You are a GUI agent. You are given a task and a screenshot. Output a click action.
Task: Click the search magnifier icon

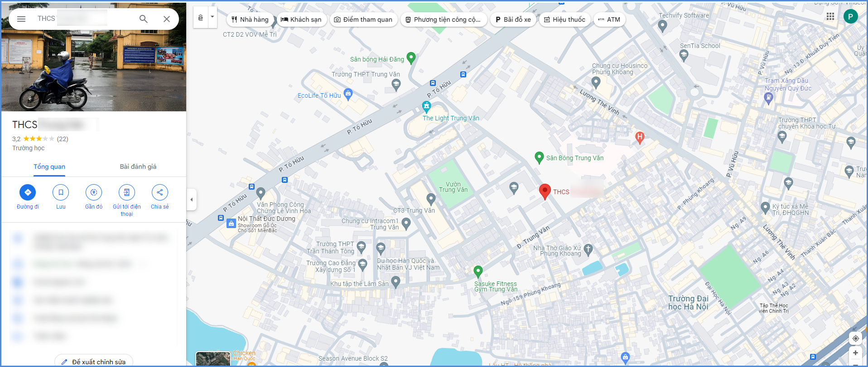click(143, 19)
